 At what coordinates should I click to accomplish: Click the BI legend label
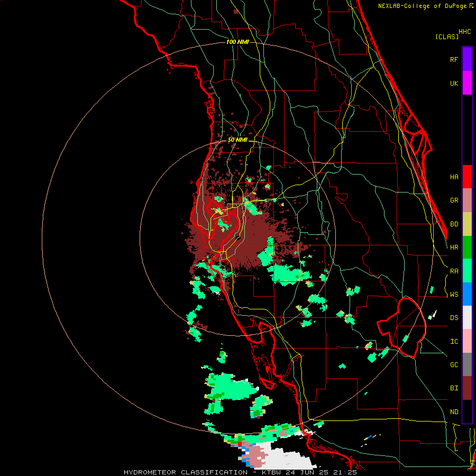tap(454, 388)
